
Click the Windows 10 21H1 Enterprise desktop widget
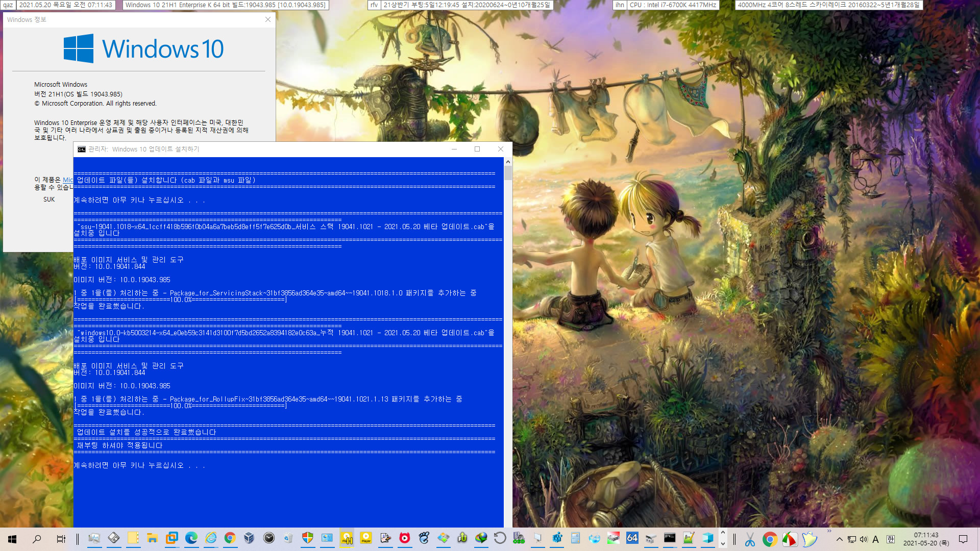226,5
